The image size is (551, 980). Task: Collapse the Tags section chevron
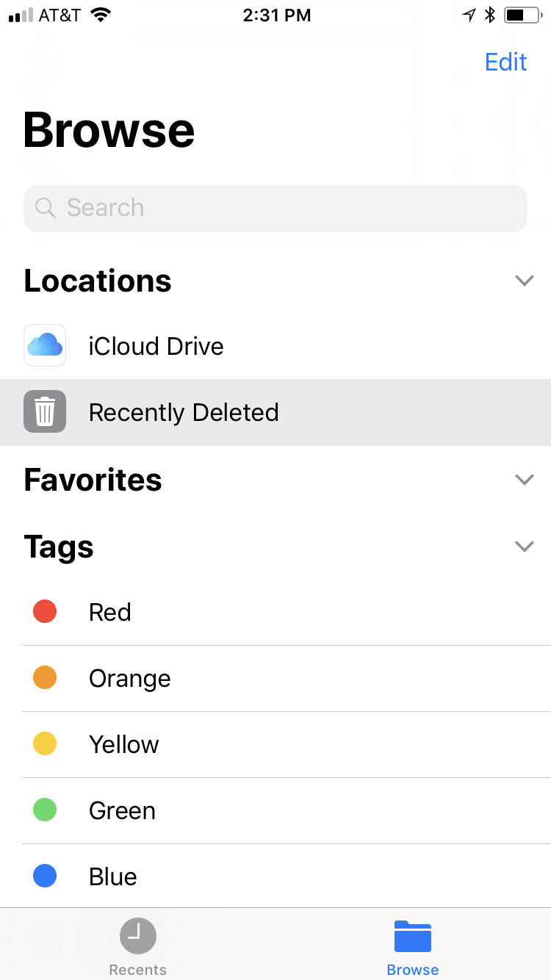click(x=524, y=547)
